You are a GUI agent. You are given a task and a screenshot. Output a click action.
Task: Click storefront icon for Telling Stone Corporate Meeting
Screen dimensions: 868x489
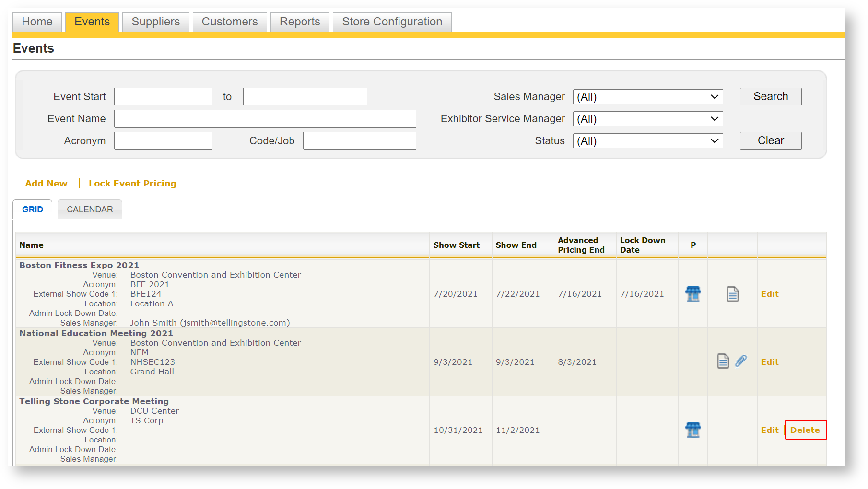click(x=692, y=430)
